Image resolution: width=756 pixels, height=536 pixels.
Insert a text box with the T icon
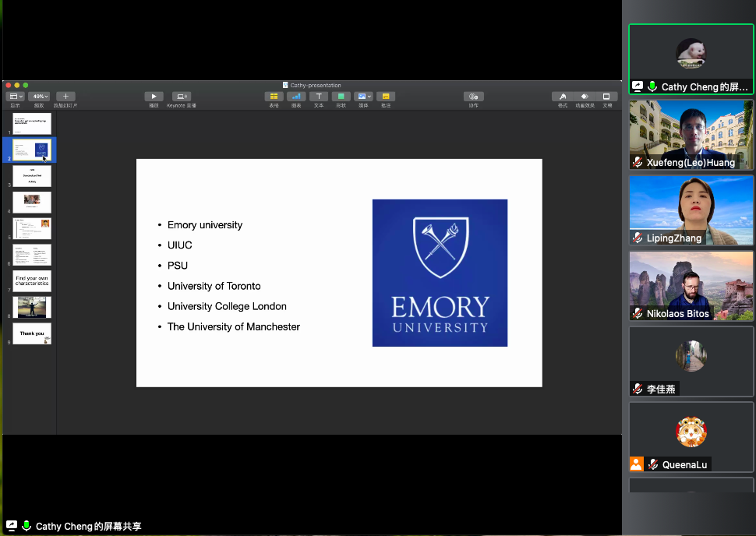coord(319,97)
